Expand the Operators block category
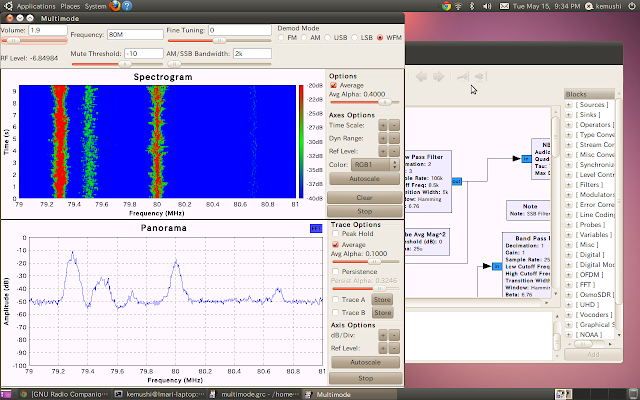640x400 pixels. point(569,125)
